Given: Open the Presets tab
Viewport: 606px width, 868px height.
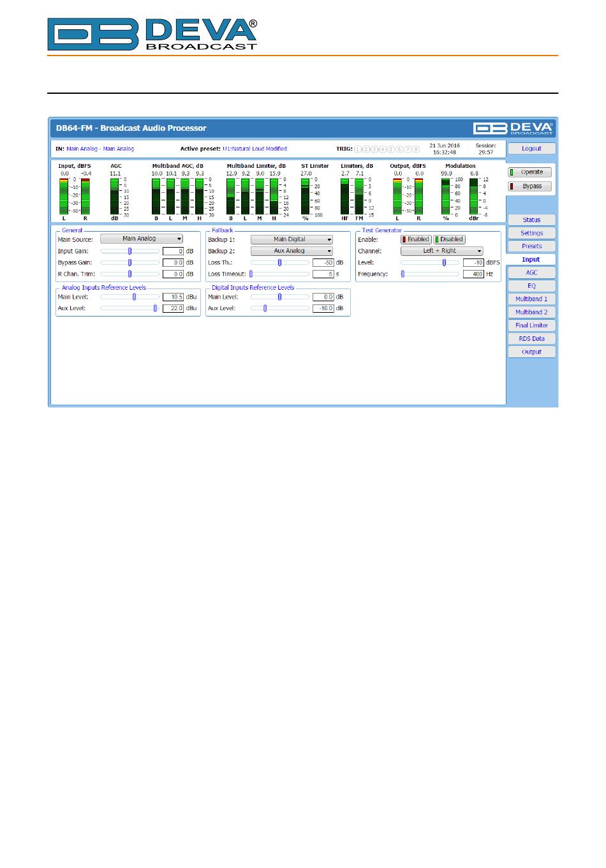Looking at the screenshot, I should (x=531, y=246).
